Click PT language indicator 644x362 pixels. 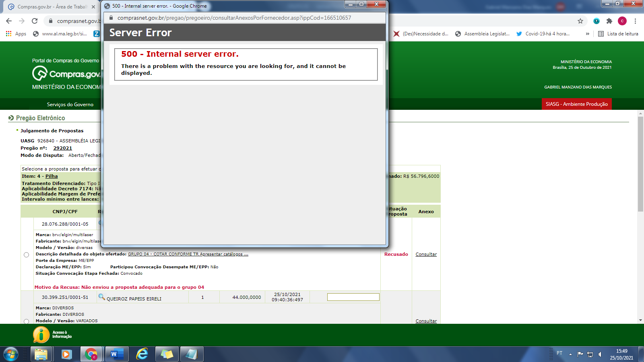559,353
